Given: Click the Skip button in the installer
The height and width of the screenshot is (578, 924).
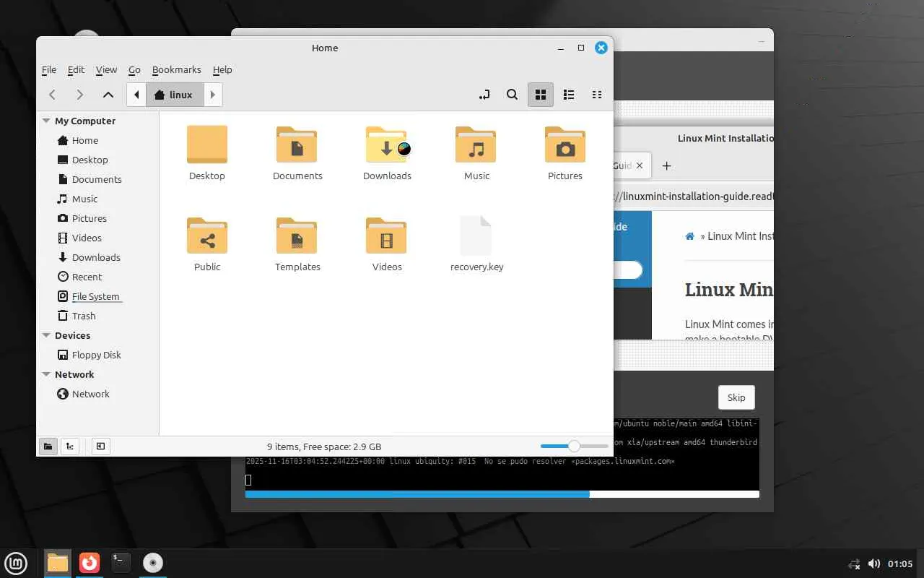Looking at the screenshot, I should pyautogui.click(x=736, y=397).
